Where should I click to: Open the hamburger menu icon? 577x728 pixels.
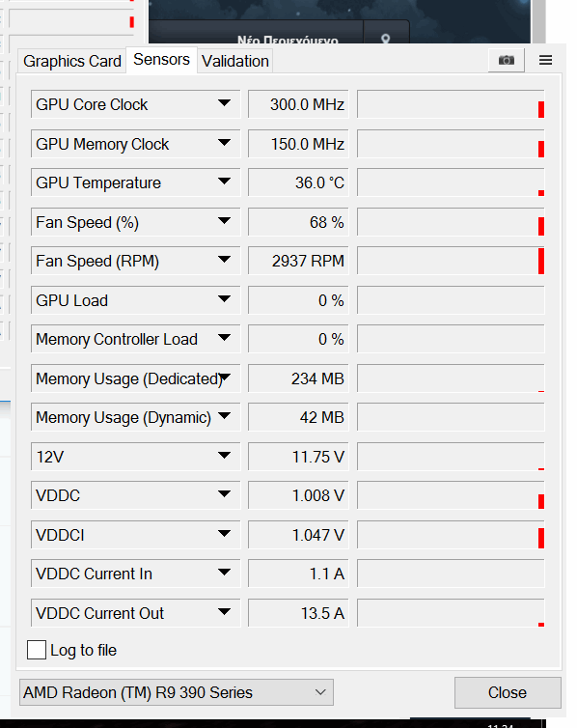(545, 61)
